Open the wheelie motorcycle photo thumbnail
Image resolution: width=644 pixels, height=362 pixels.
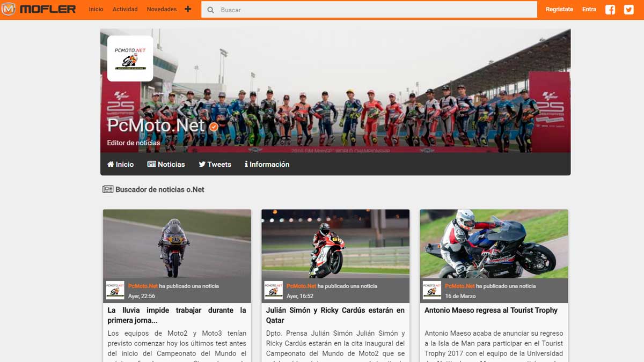pyautogui.click(x=494, y=243)
